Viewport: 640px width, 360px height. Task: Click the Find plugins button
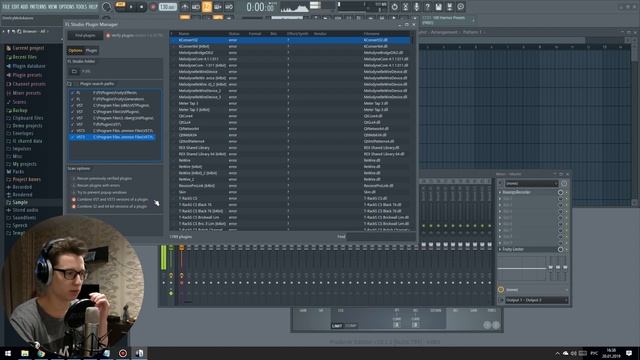click(x=85, y=36)
